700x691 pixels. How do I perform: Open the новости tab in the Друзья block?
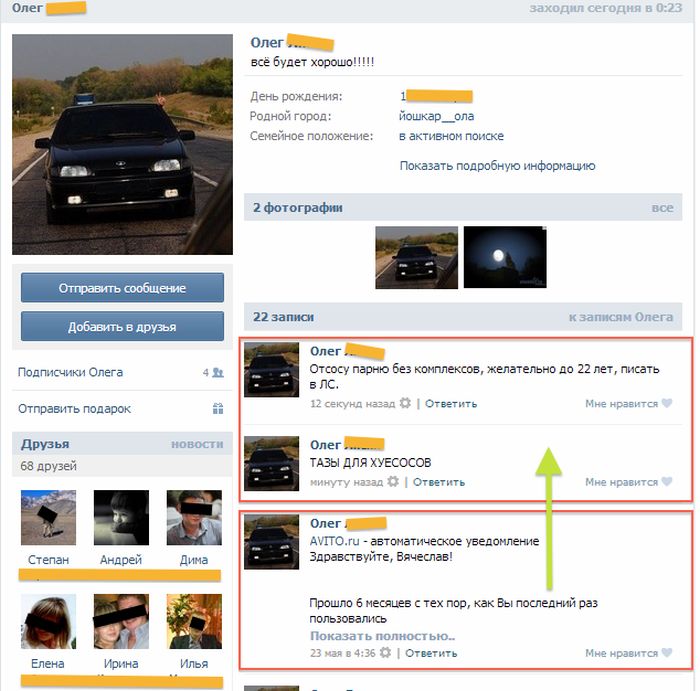tap(197, 444)
